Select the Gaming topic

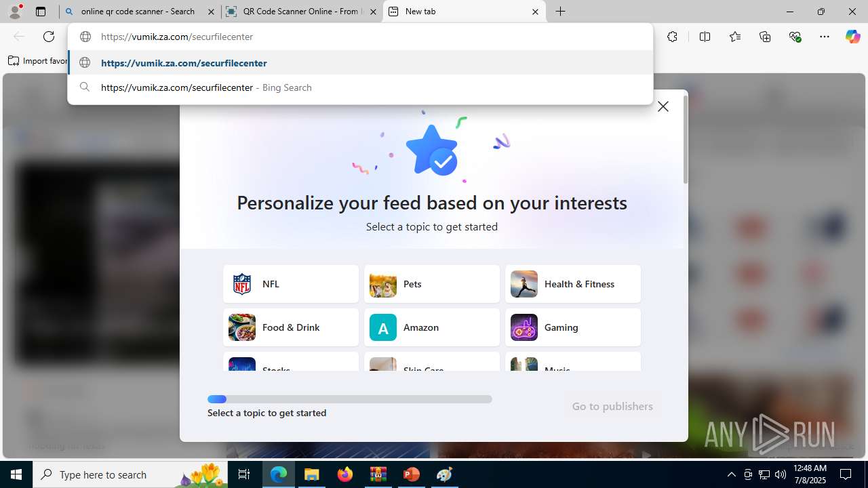coord(573,327)
